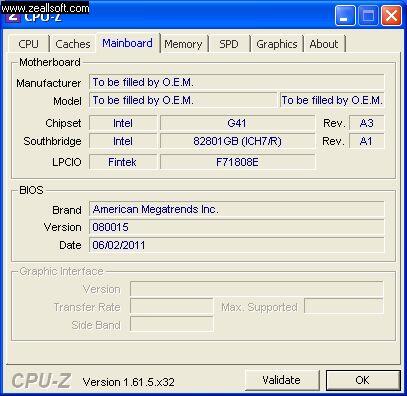Image resolution: width=407 pixels, height=396 pixels.
Task: Click the Validate button
Action: (282, 380)
